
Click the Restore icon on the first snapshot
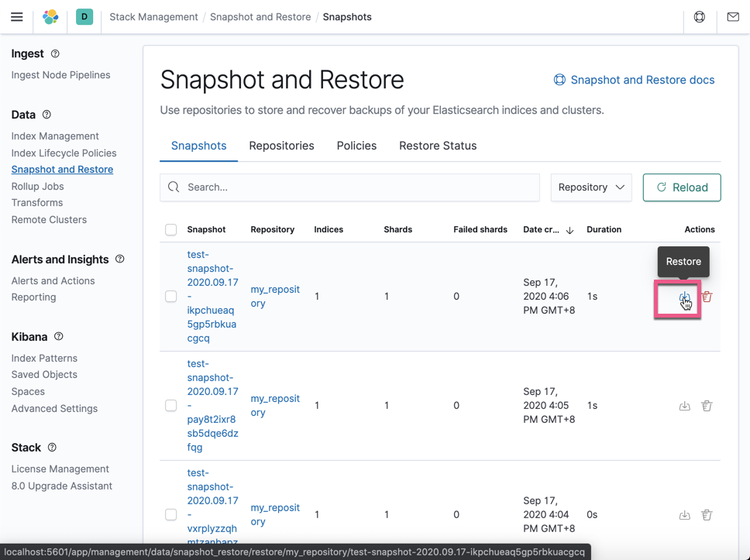pos(684,297)
